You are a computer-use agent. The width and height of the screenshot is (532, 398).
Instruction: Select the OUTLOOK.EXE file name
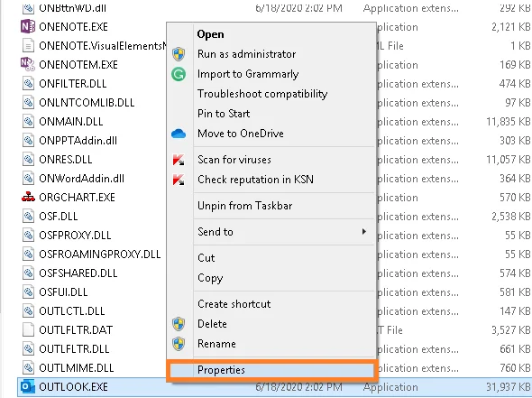point(73,387)
